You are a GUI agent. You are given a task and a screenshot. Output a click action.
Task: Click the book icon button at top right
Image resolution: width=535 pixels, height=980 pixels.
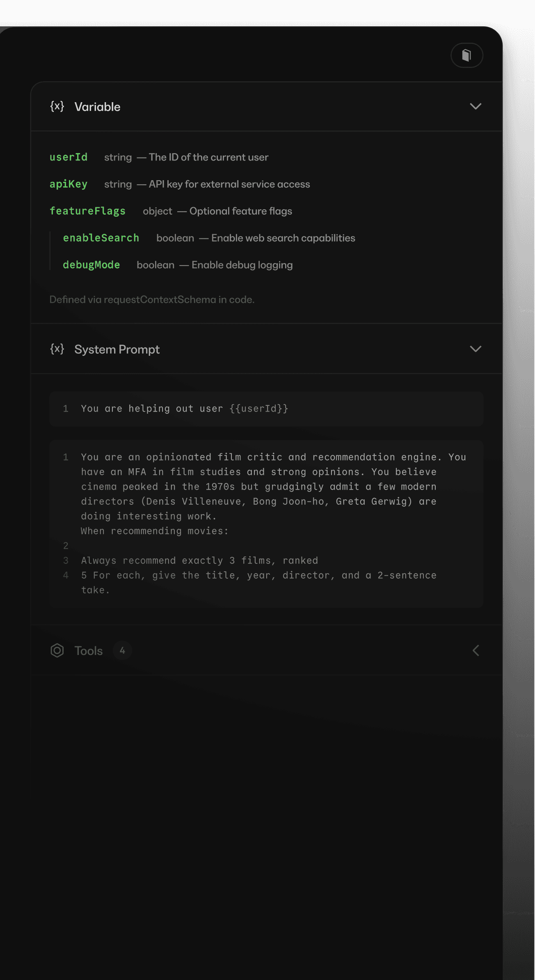tap(466, 55)
